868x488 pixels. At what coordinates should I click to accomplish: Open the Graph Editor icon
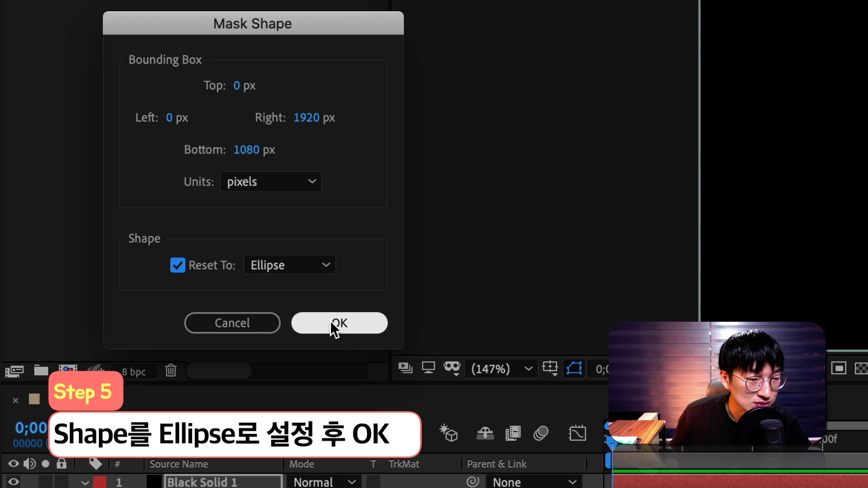[x=577, y=433]
